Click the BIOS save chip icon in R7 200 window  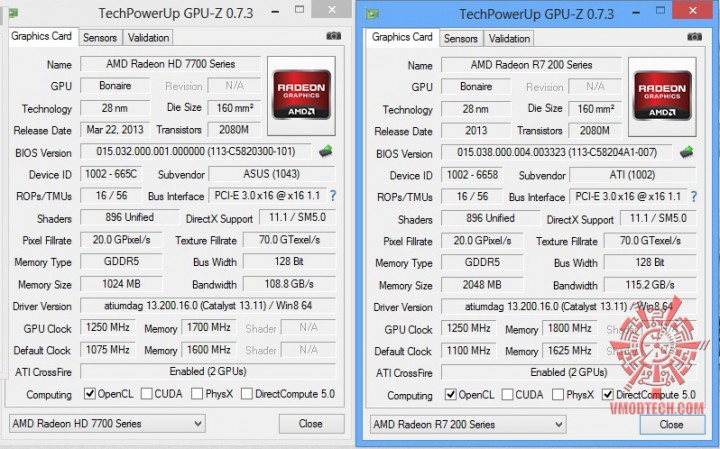[x=686, y=152]
